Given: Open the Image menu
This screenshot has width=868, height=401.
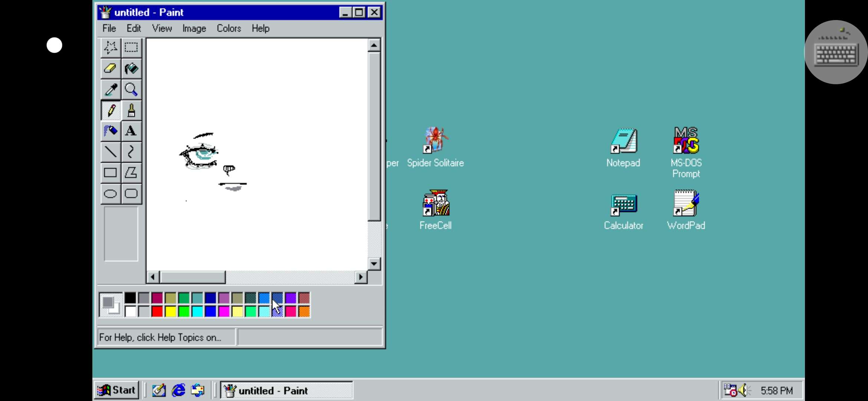Looking at the screenshot, I should 194,29.
